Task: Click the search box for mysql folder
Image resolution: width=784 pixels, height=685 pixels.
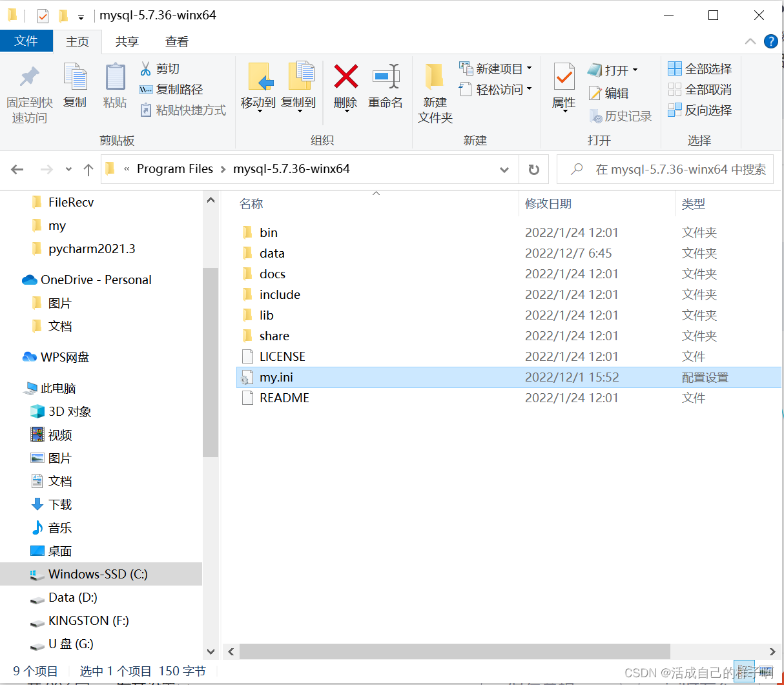Action: (x=665, y=169)
